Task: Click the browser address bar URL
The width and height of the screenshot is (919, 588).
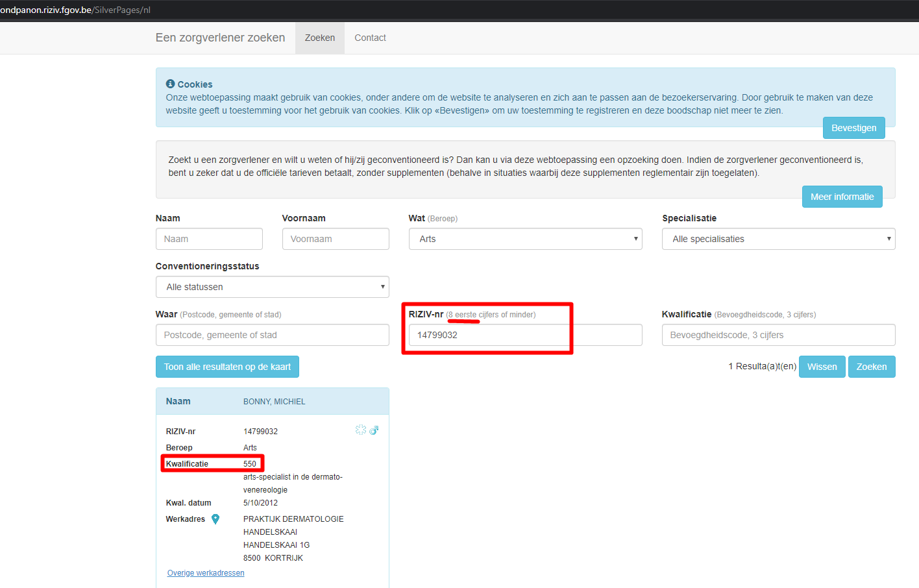Action: (x=75, y=10)
